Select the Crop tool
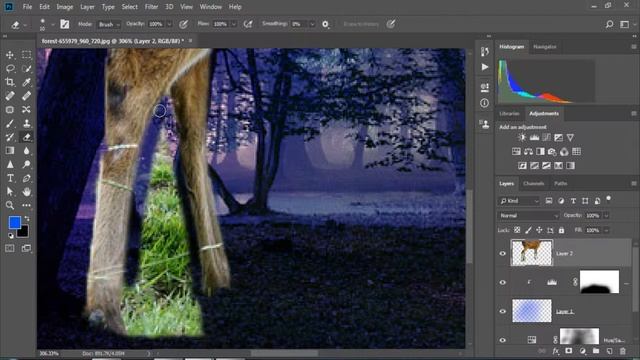 [10, 82]
